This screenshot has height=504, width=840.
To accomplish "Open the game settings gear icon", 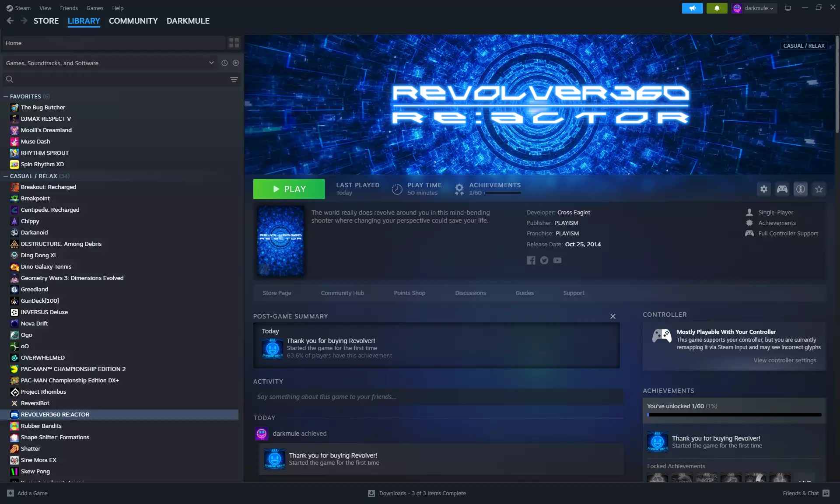I will click(763, 189).
